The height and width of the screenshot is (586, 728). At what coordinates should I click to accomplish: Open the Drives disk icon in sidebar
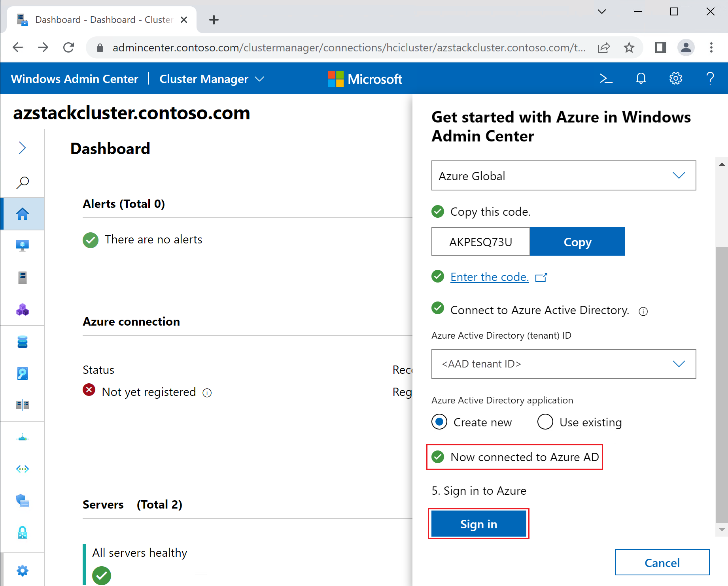[23, 373]
